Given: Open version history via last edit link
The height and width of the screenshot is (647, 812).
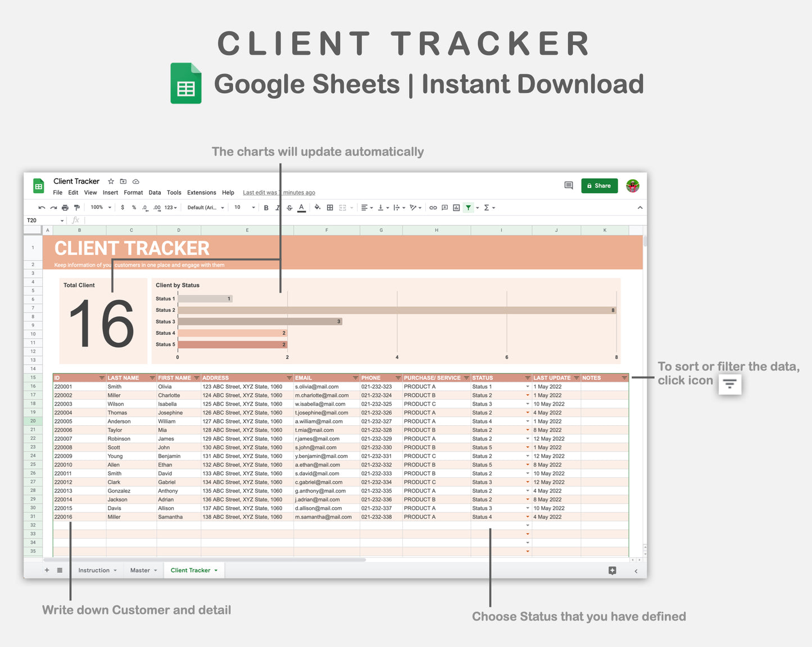Looking at the screenshot, I should pyautogui.click(x=278, y=192).
